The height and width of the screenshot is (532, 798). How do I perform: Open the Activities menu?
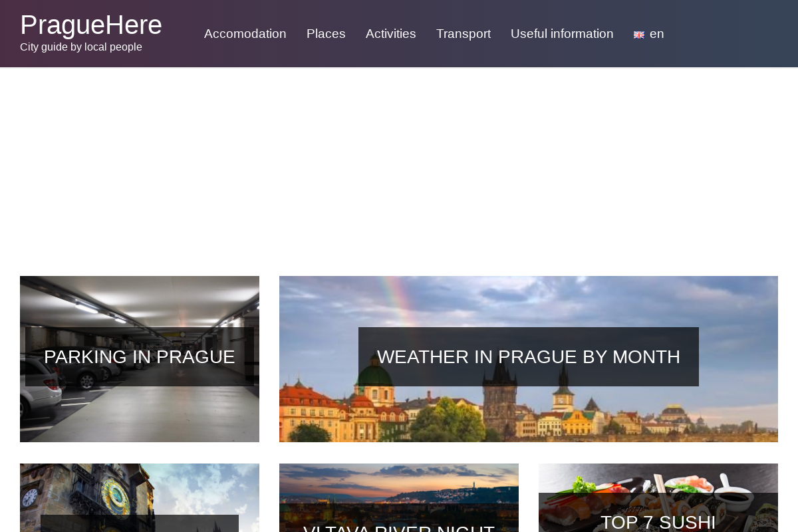390,33
